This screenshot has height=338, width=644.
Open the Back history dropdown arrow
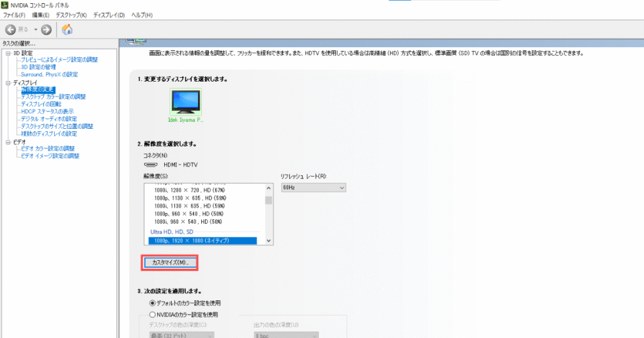[36, 30]
